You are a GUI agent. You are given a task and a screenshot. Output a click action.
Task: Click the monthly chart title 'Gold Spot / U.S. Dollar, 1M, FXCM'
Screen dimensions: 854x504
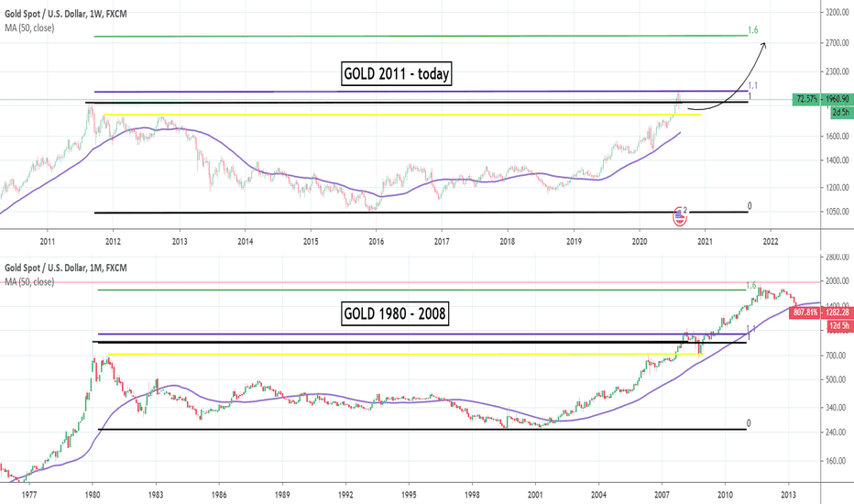(66, 268)
